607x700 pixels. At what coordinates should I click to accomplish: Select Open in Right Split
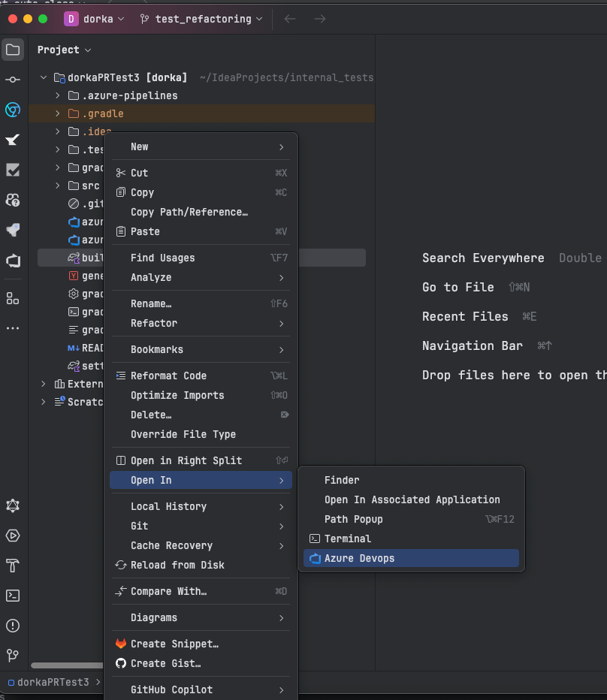(x=201, y=460)
